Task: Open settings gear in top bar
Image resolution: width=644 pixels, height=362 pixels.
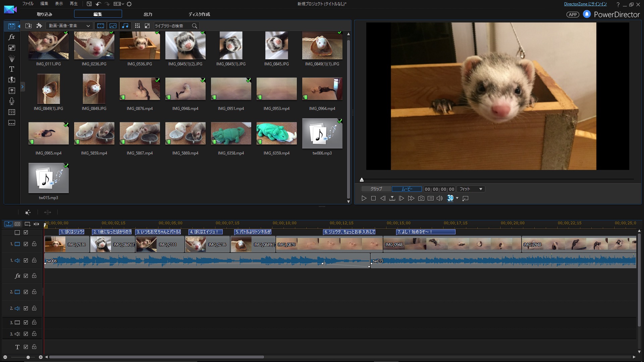Action: [129, 4]
